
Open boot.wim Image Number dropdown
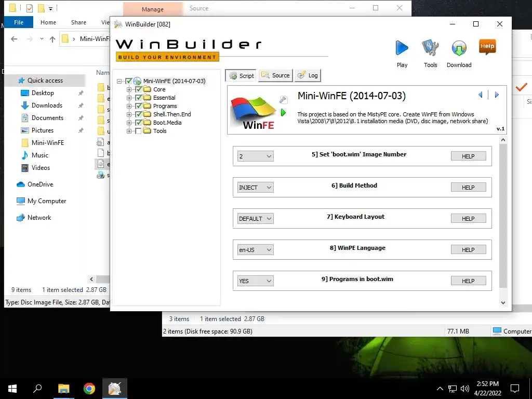[256, 156]
